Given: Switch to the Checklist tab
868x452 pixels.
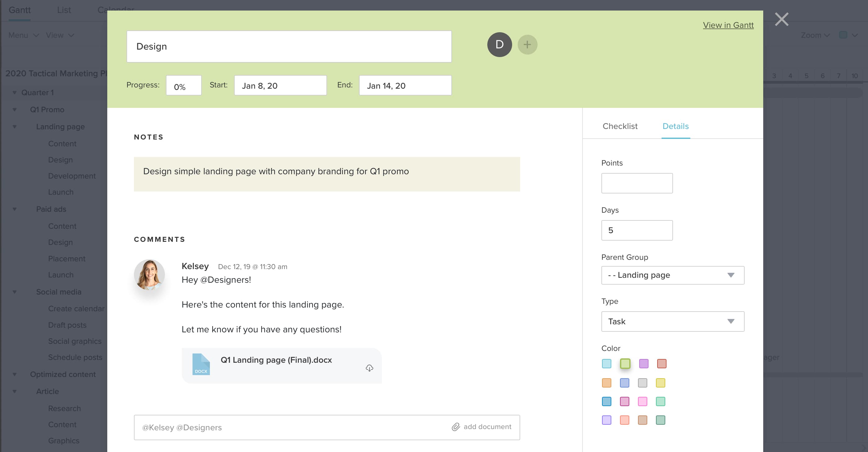Looking at the screenshot, I should point(620,126).
